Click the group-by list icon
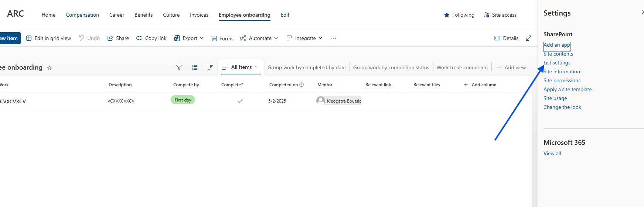Screen dimensions: 644x207 pos(195,67)
